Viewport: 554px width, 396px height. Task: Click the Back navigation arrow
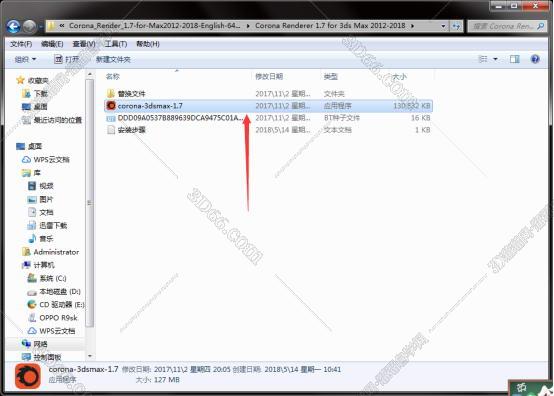tap(13, 26)
